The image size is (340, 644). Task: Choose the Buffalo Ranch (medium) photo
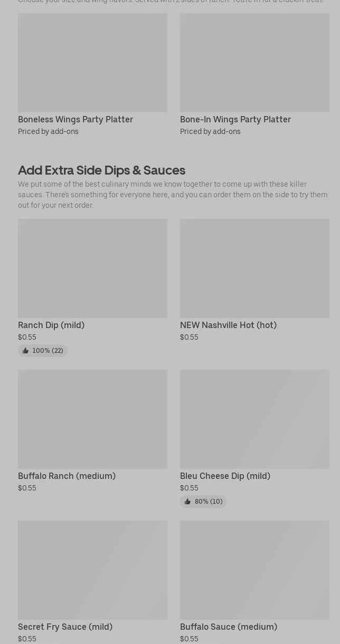[x=92, y=419]
